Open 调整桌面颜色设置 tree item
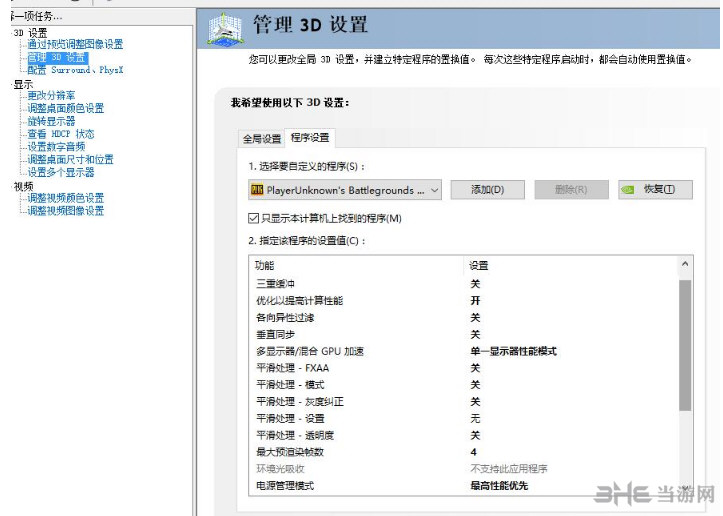This screenshot has height=516, width=723. 65,108
